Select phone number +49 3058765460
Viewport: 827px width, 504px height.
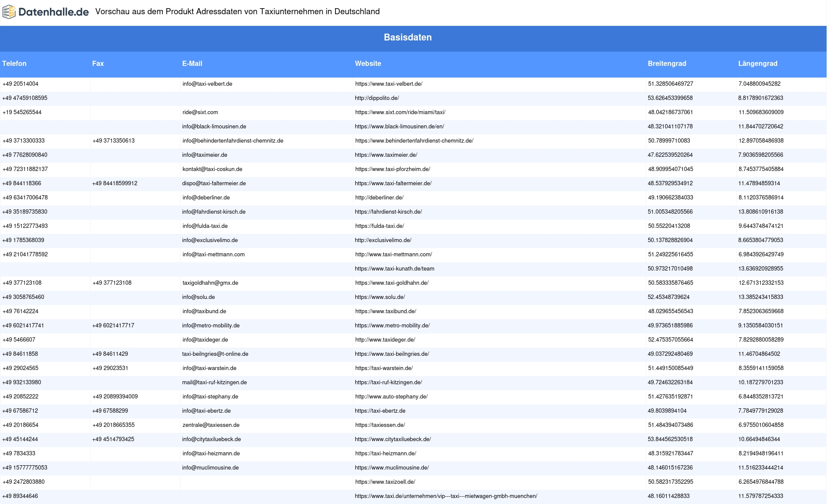tap(23, 297)
